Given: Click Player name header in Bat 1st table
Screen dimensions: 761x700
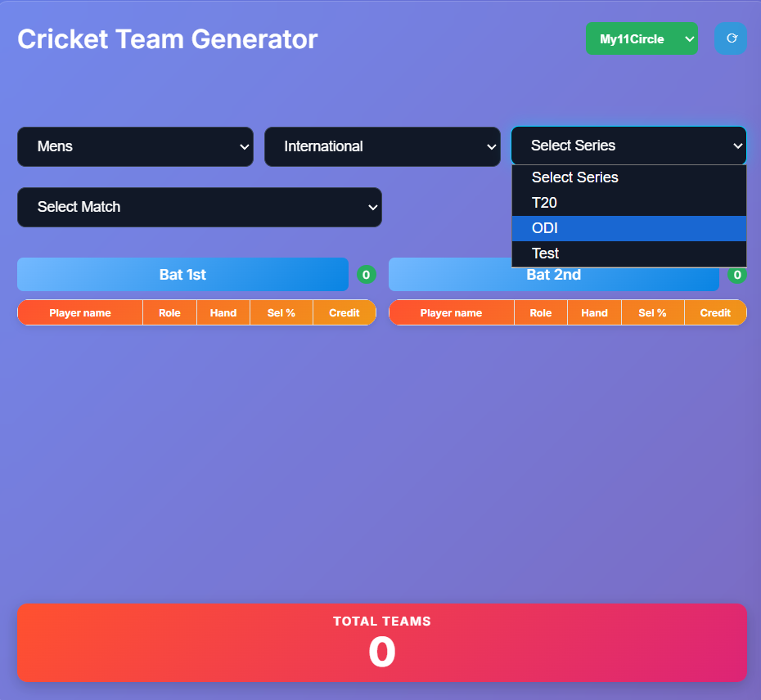Looking at the screenshot, I should (x=80, y=313).
